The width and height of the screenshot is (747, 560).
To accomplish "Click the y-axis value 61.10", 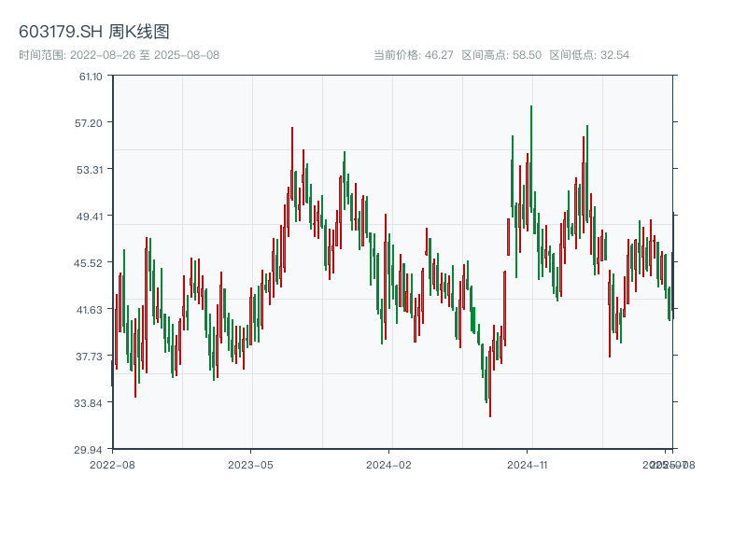I will coord(91,77).
